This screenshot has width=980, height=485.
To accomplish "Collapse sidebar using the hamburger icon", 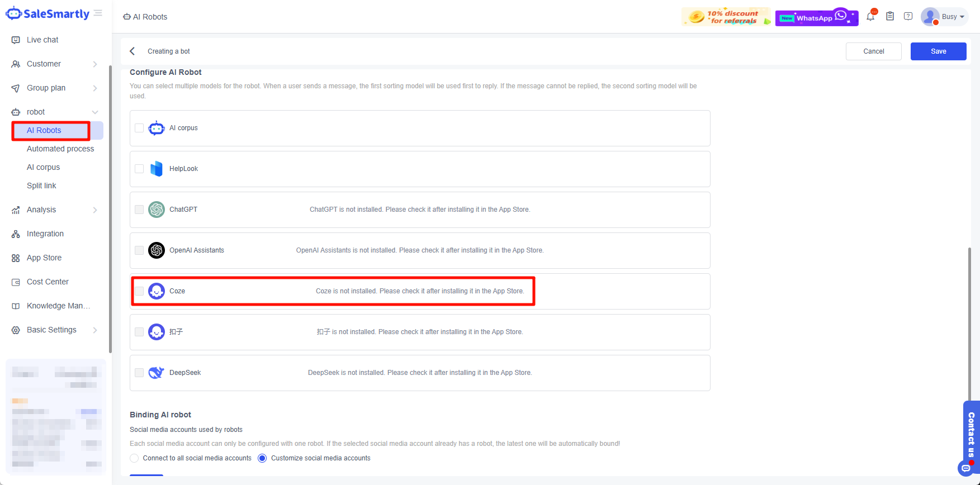I will click(x=98, y=13).
